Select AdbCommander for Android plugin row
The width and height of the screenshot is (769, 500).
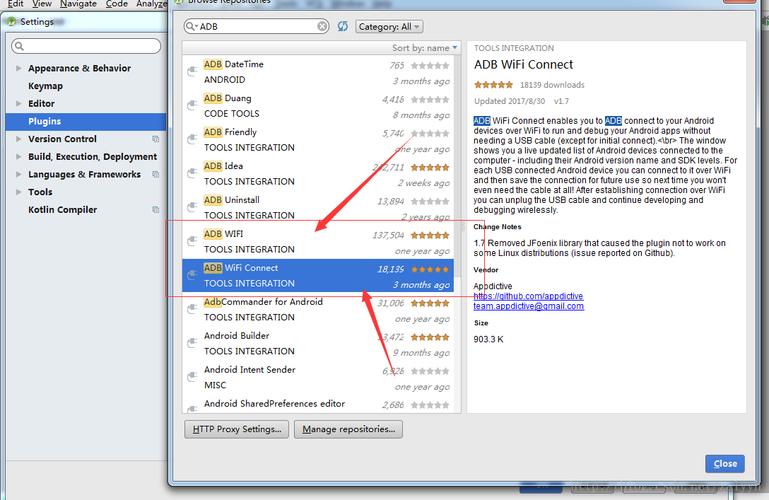318,309
